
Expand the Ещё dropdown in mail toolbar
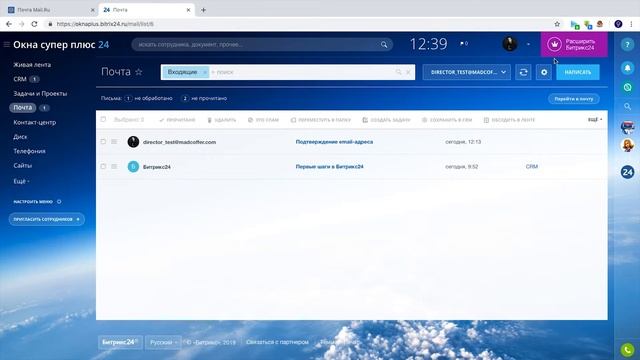click(595, 120)
